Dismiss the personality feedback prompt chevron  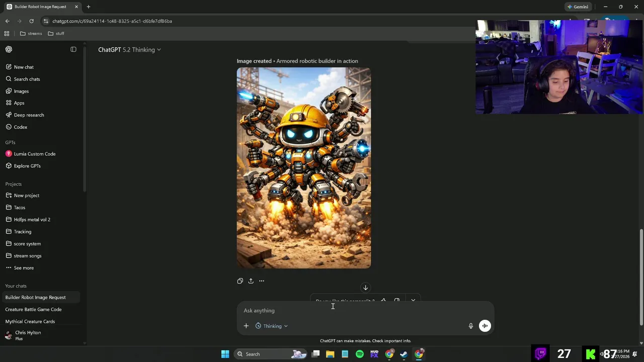[x=413, y=301]
